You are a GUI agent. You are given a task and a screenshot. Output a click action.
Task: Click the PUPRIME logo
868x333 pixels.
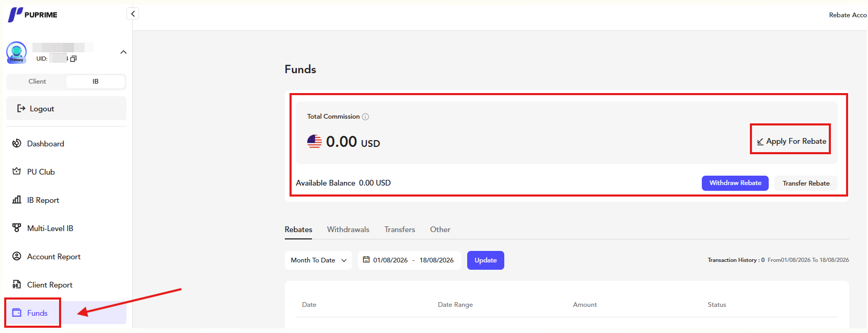[32, 15]
